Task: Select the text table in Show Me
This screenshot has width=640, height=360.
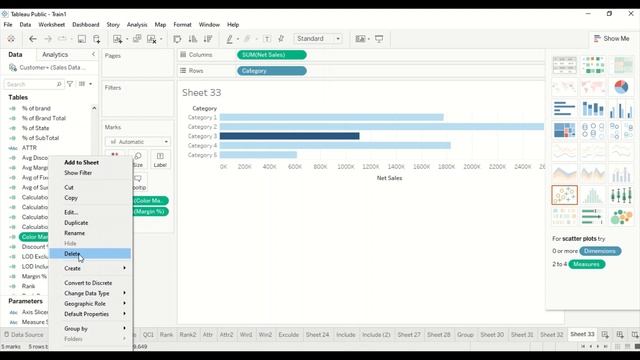Action: coord(564,65)
